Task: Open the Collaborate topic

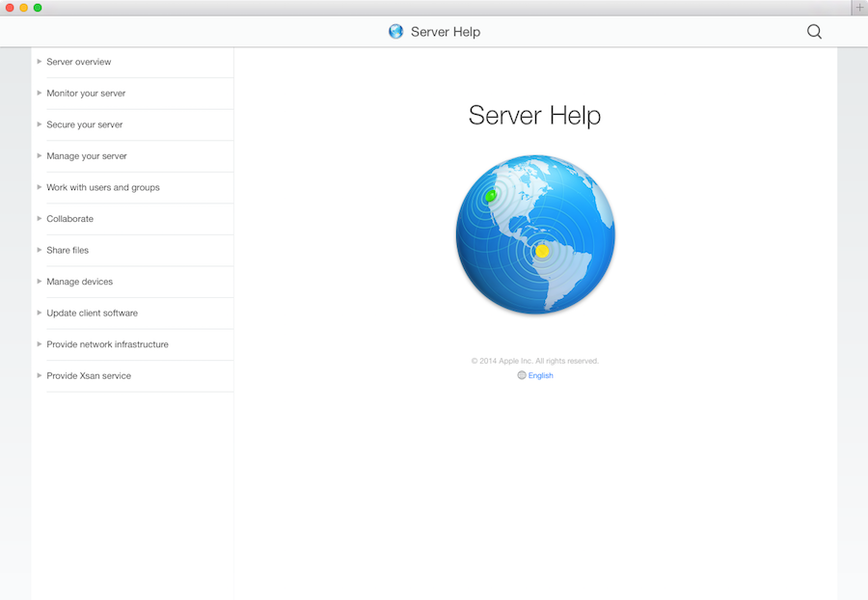Action: (70, 219)
